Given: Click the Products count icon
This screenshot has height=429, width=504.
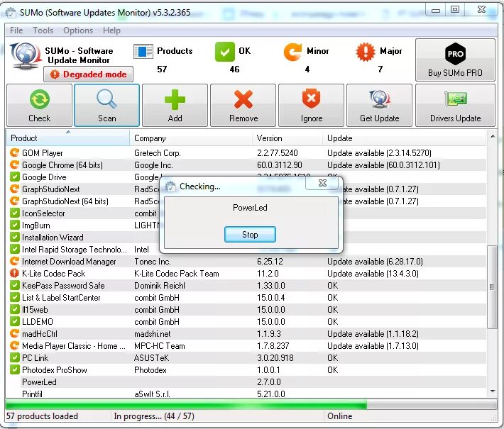Looking at the screenshot, I should click(143, 51).
